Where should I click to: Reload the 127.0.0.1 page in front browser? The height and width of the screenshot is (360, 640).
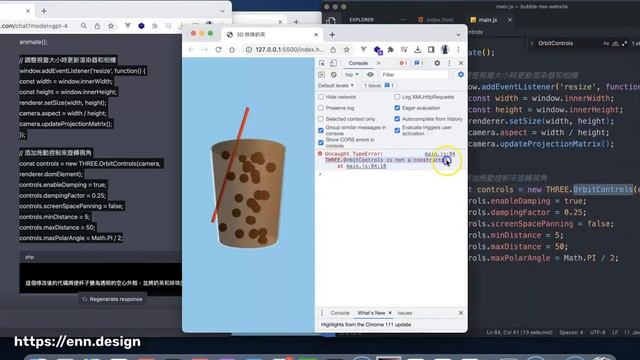[x=218, y=50]
